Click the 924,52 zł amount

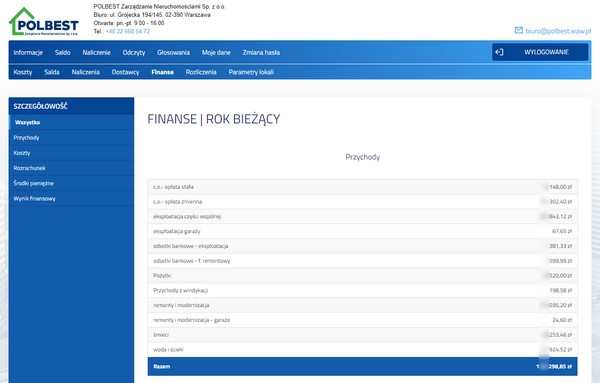tap(561, 350)
